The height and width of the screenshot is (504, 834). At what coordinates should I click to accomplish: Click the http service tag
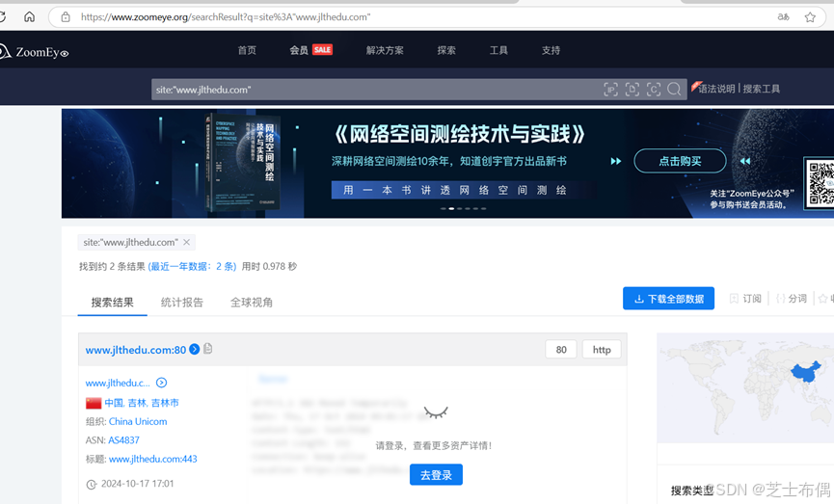tap(602, 349)
